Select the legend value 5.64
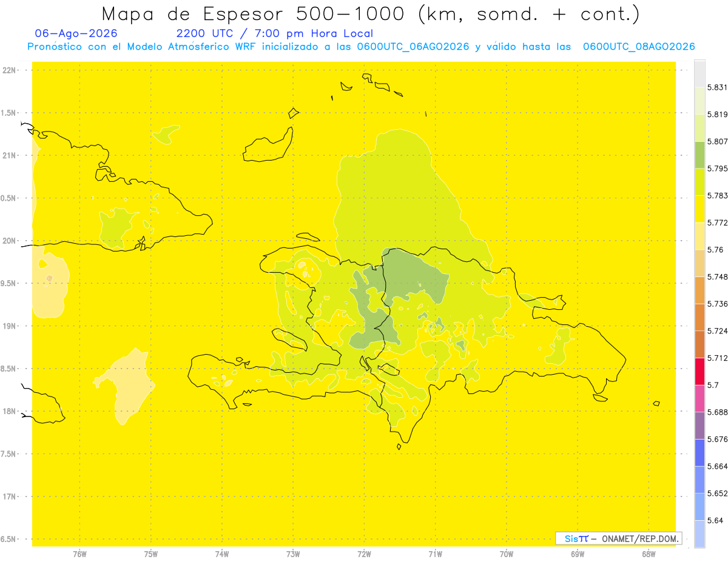 pos(715,521)
